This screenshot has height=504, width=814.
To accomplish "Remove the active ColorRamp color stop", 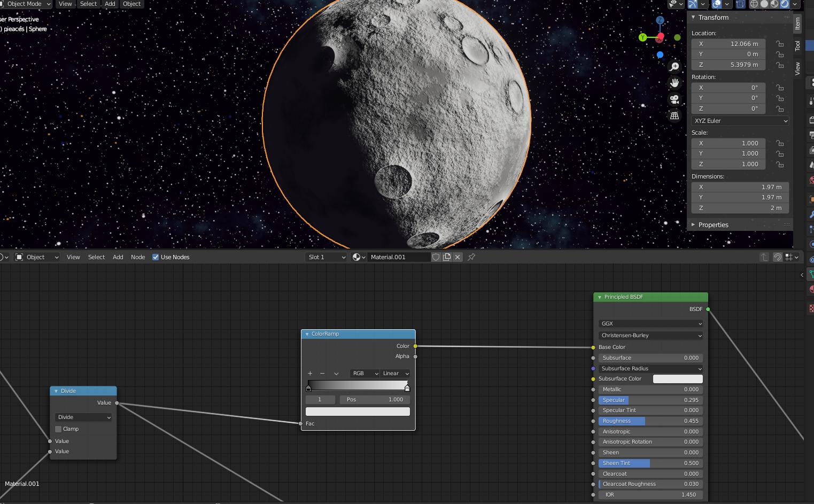I will pos(322,374).
